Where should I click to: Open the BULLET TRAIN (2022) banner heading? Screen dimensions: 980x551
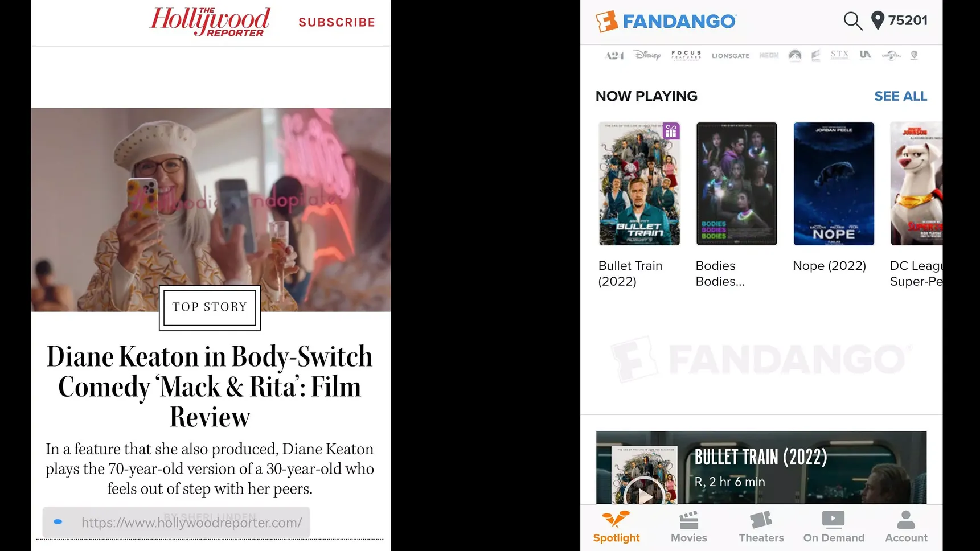pyautogui.click(x=760, y=457)
